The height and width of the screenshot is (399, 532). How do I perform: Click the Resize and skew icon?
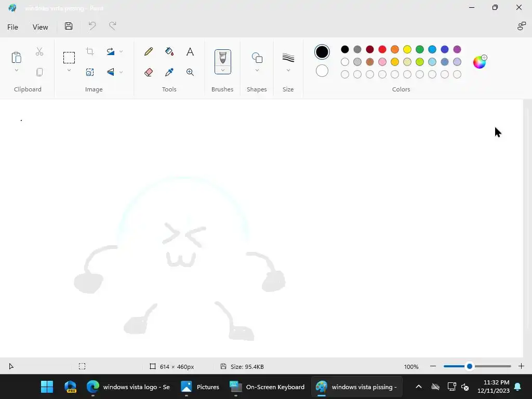[x=90, y=72]
